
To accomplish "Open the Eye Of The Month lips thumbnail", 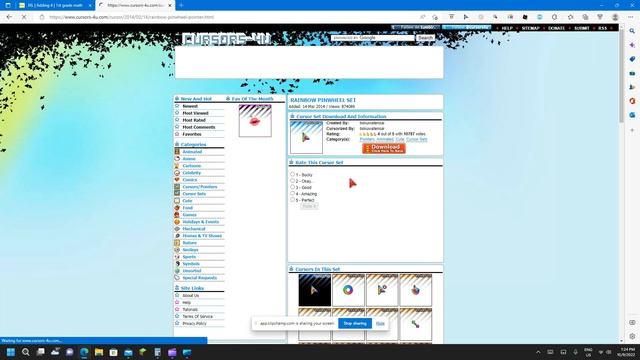I will coord(255,120).
